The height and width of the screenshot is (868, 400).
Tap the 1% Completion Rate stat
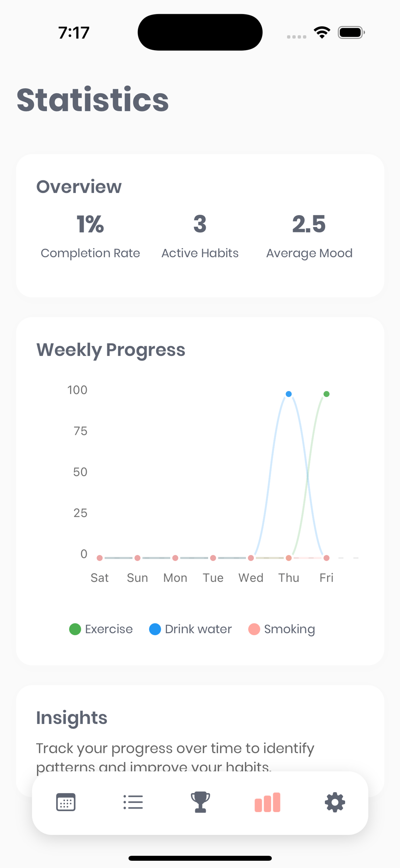[90, 235]
